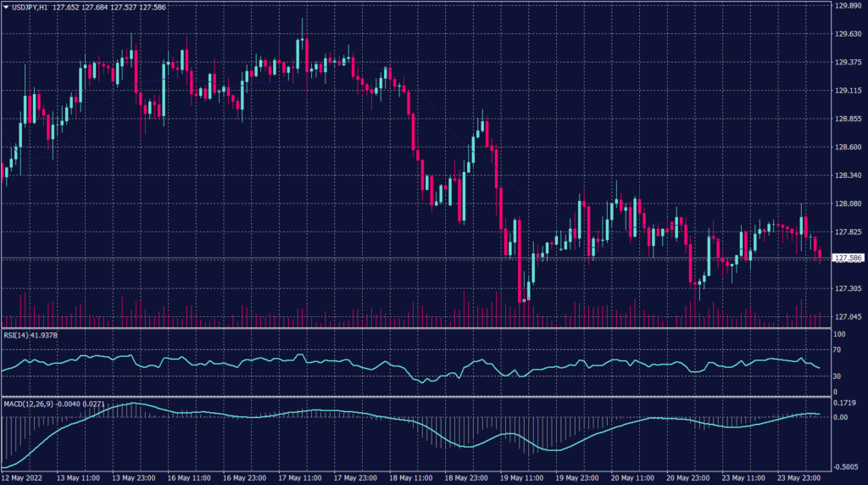Click the divider between RSI and MACD panes
Viewport: 868px width, 485px height.
click(415, 397)
